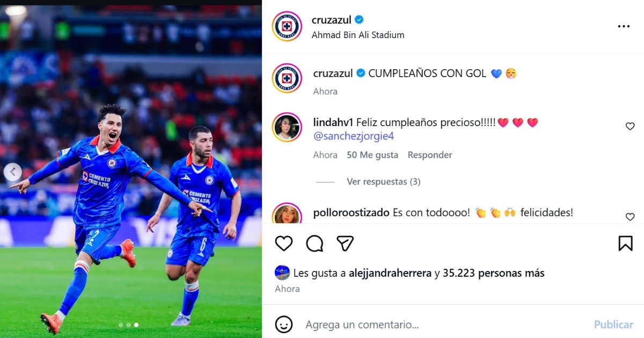
Task: Open emoji picker smiley in comment box
Action: [x=284, y=324]
